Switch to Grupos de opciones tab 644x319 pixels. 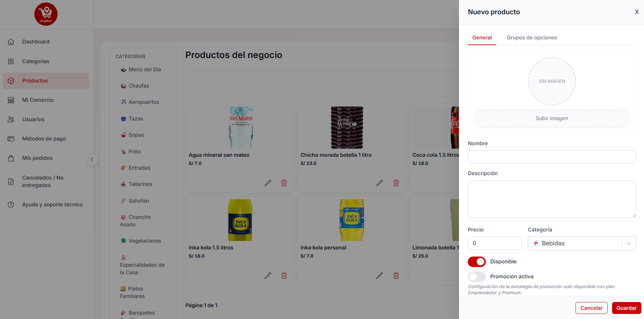pos(532,38)
